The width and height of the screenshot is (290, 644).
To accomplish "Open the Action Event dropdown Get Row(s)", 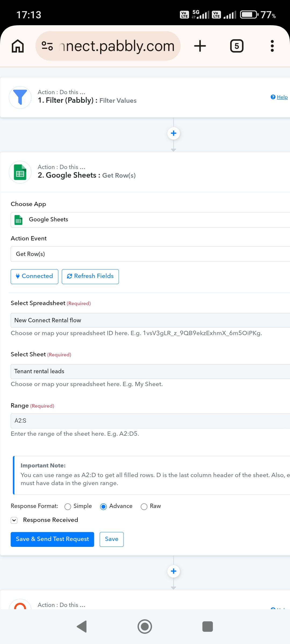I will tap(150, 254).
